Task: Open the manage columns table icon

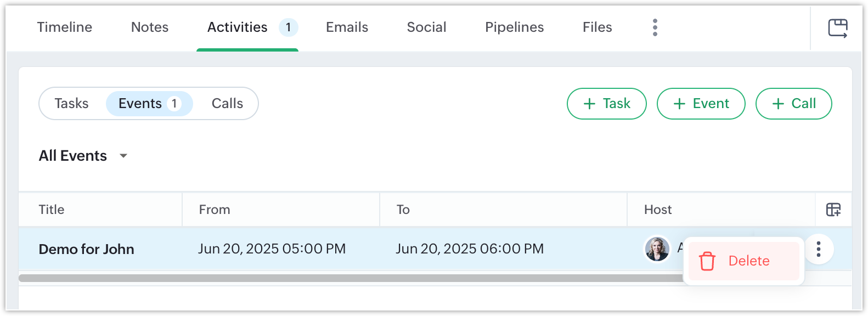Action: (833, 210)
